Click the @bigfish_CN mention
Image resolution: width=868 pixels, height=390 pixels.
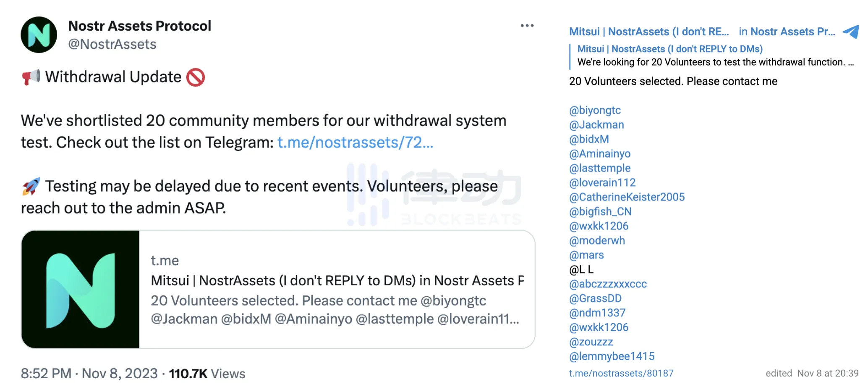600,211
